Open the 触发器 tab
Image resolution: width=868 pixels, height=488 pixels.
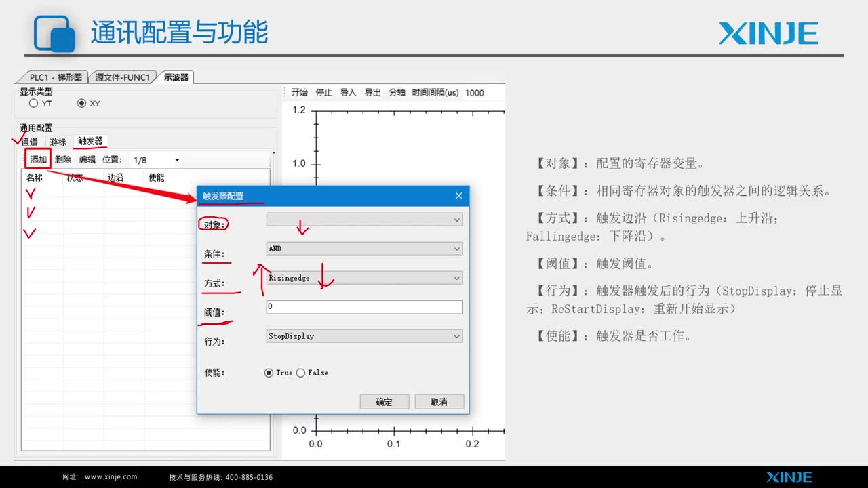[90, 141]
